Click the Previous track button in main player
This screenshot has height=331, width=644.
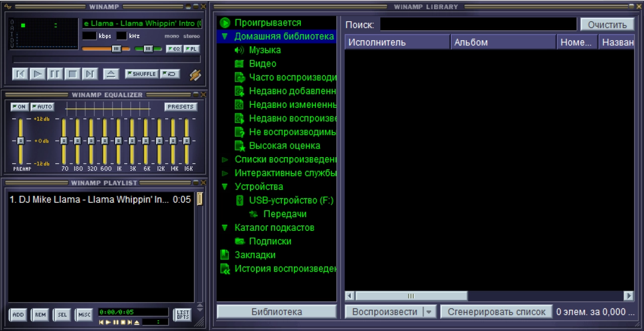coord(20,74)
